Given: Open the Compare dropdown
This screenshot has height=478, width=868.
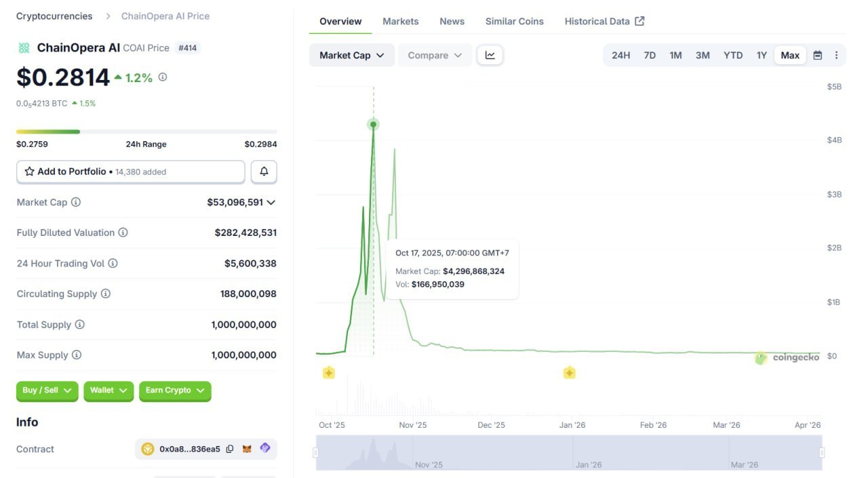Looking at the screenshot, I should pyautogui.click(x=434, y=55).
